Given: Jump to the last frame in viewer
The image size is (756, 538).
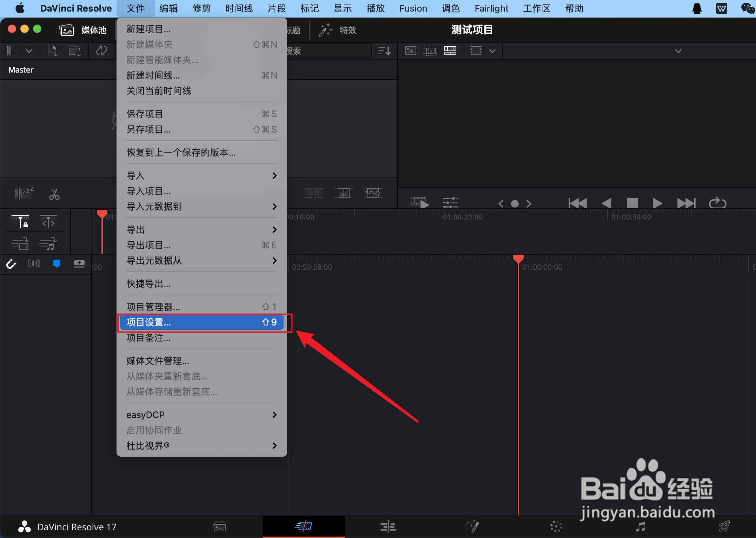Looking at the screenshot, I should (686, 203).
